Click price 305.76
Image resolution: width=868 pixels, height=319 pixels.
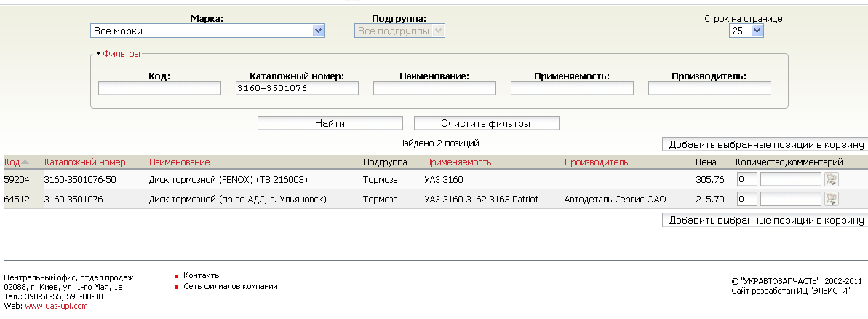pyautogui.click(x=709, y=179)
